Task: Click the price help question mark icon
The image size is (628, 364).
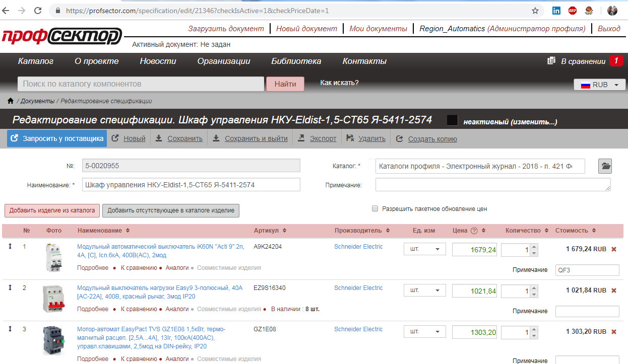Action: 474,231
